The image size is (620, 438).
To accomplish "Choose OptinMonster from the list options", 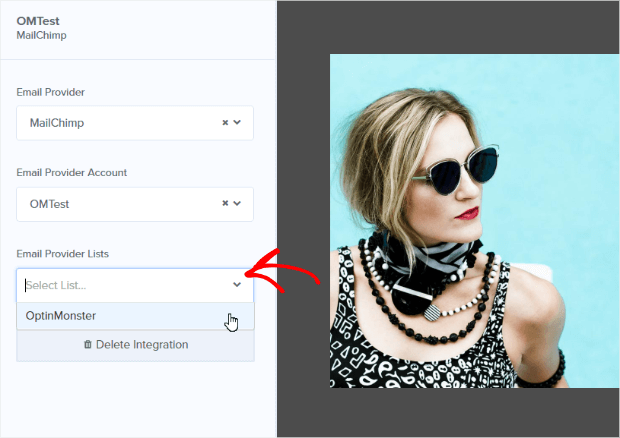I will [x=135, y=316].
